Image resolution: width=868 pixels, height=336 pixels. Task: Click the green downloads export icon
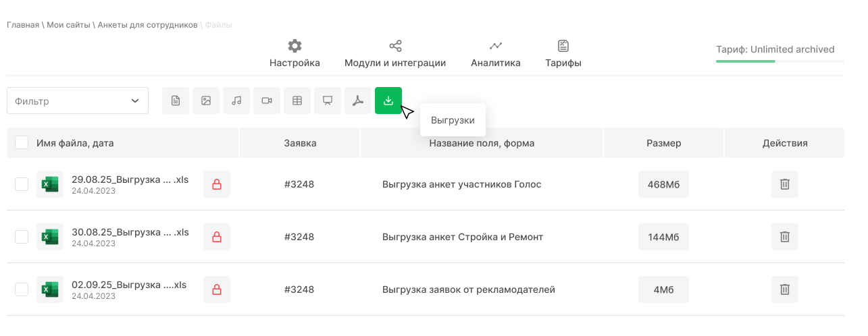tap(388, 101)
